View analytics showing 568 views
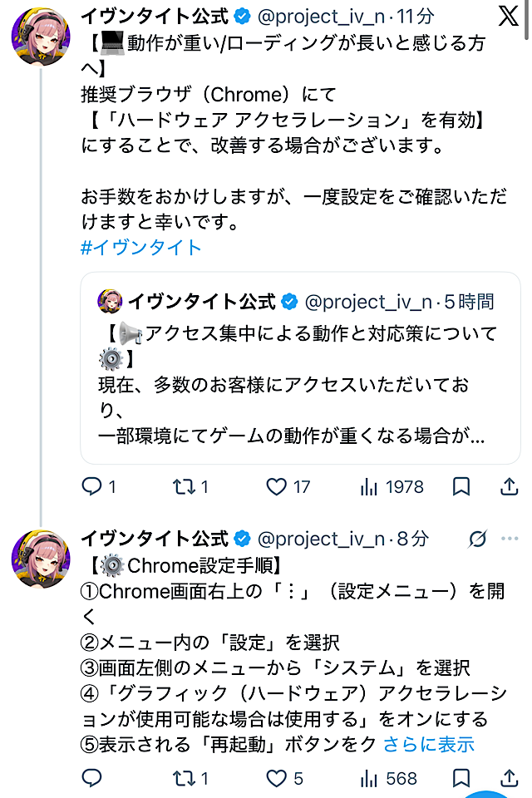 [388, 778]
